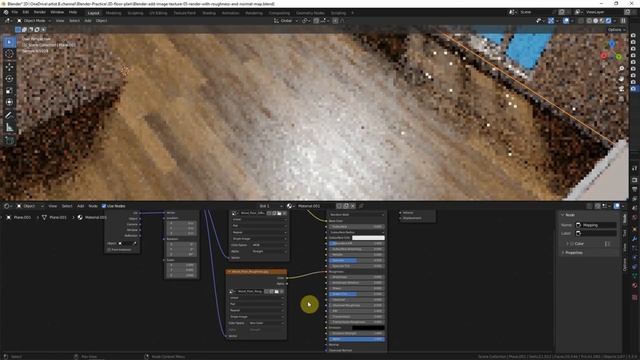Open the Object Mode dropdown
Screen dimensions: 640x360
point(34,20)
